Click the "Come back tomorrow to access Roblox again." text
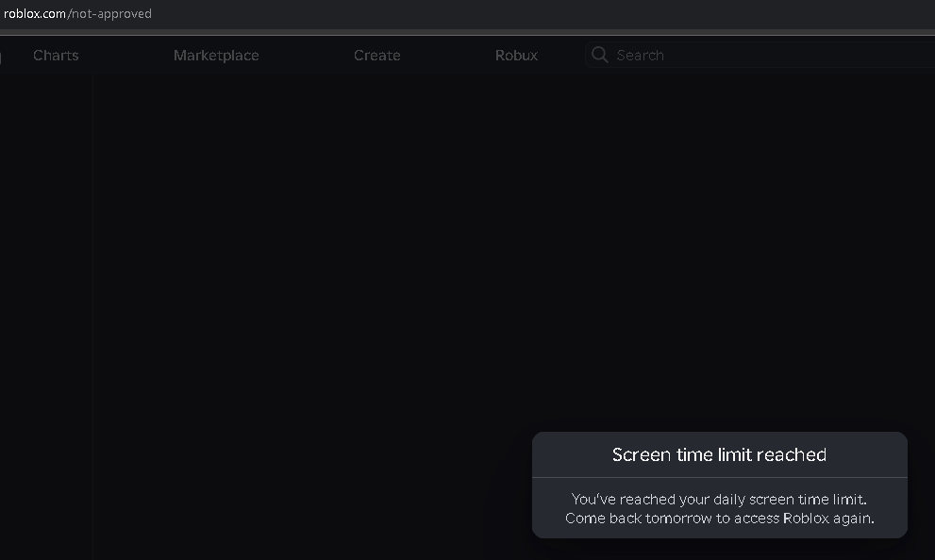Viewport: 935px width, 560px height. pos(720,519)
